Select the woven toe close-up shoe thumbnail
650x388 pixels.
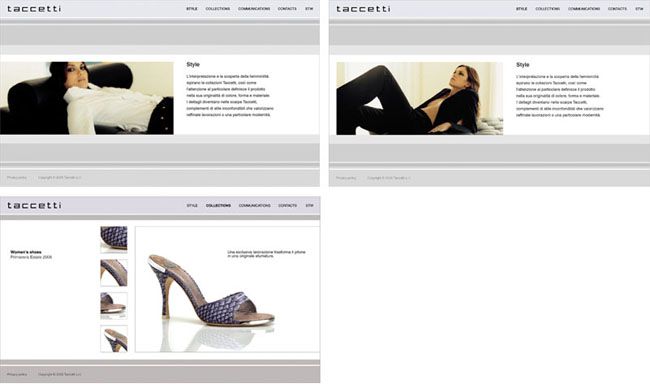(x=114, y=239)
